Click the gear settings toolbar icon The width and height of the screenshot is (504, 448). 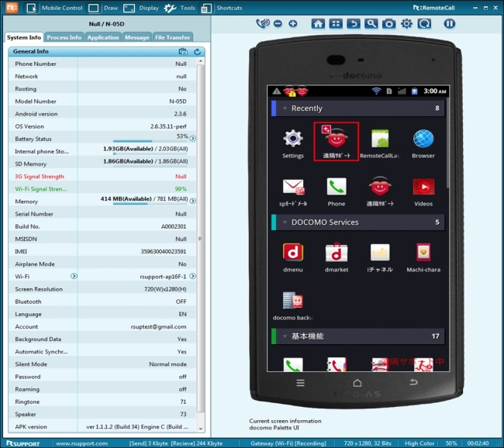click(x=406, y=23)
